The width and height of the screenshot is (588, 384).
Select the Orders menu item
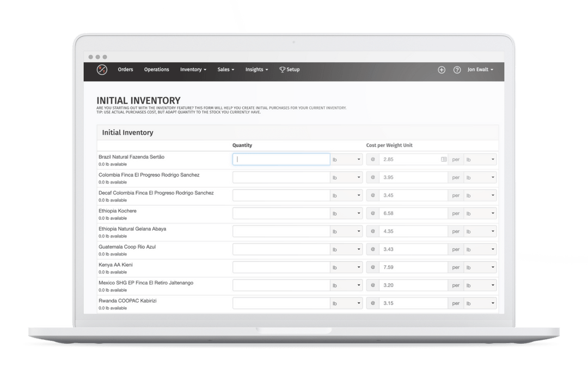(x=125, y=70)
